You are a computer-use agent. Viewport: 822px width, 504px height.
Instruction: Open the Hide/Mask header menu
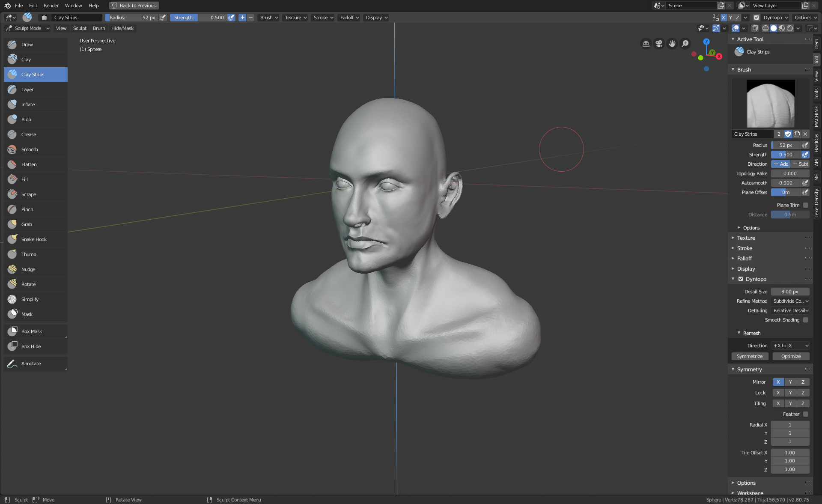click(122, 28)
